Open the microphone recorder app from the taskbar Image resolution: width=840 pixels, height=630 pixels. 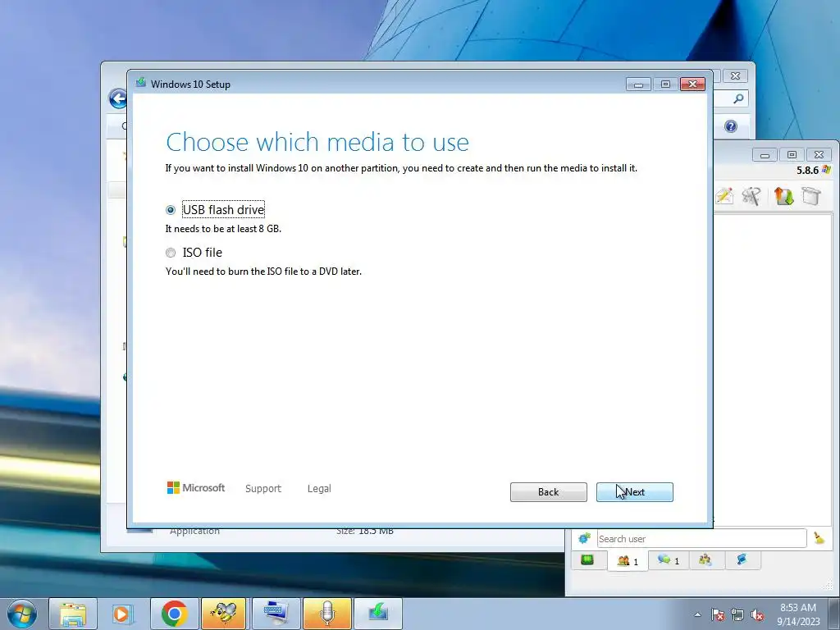point(326,614)
